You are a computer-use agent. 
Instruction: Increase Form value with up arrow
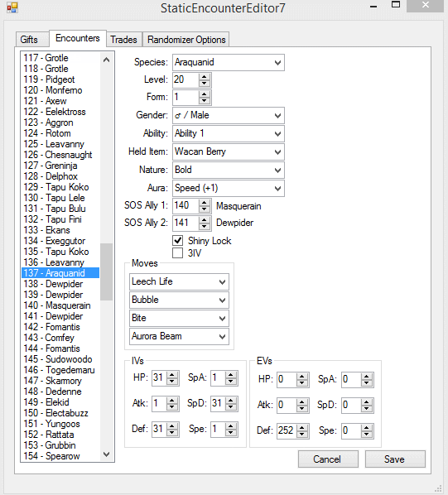205,94
